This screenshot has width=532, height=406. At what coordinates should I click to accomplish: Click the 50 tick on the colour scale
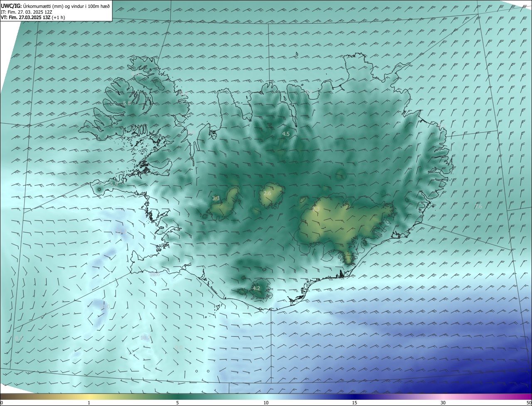tap(529, 403)
